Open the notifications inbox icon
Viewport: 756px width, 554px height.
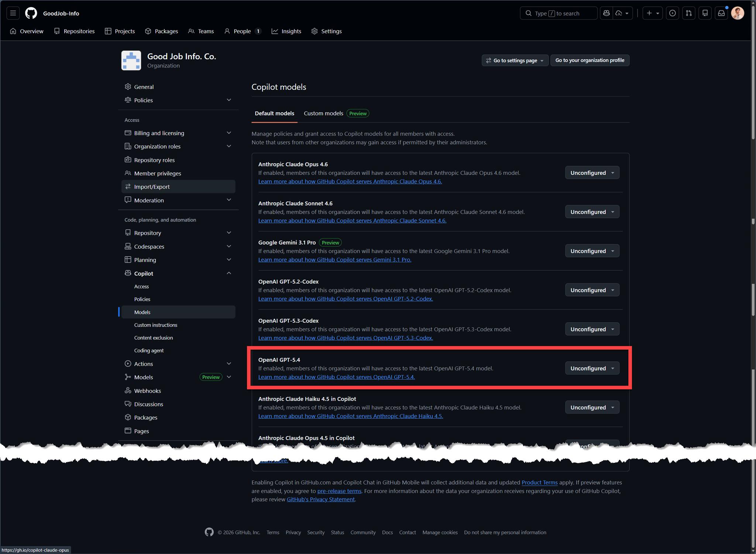(721, 13)
